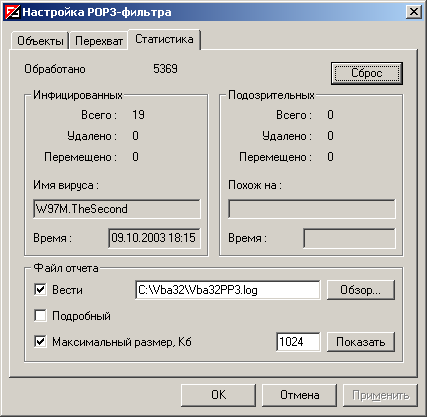Select the Статистика tab

[164, 39]
